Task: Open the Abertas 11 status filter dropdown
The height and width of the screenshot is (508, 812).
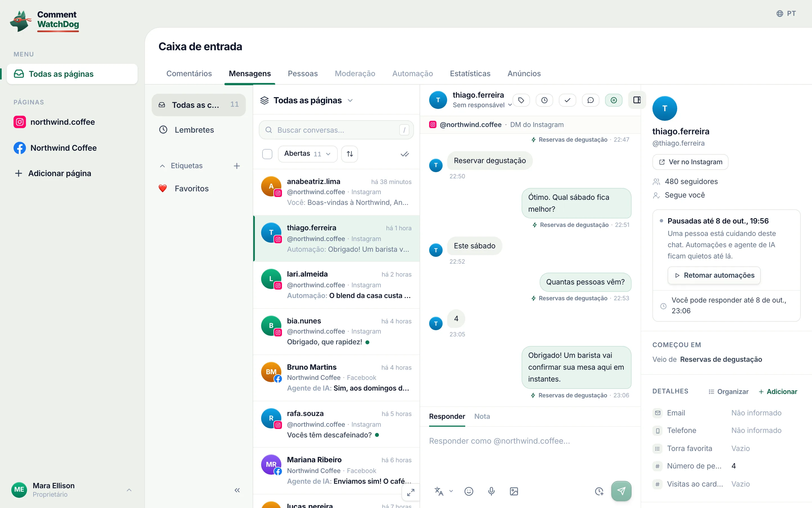Action: click(x=308, y=154)
